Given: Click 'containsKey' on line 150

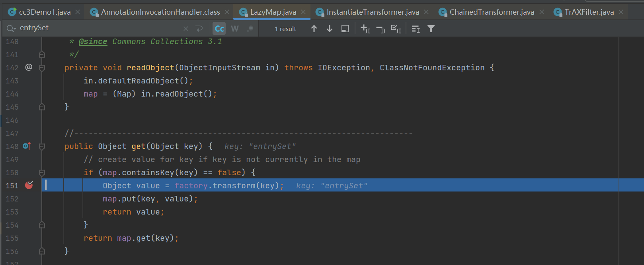Looking at the screenshot, I should coord(148,172).
